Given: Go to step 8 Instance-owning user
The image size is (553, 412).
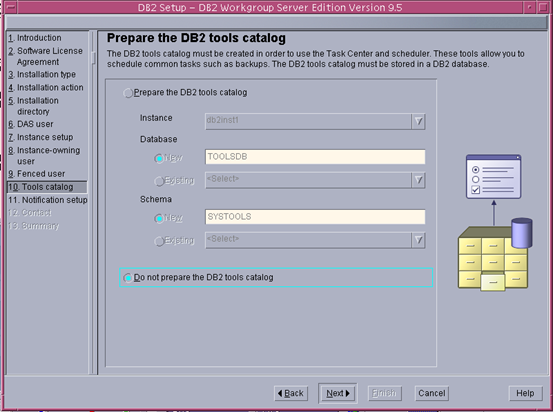Looking at the screenshot, I should coord(44,156).
